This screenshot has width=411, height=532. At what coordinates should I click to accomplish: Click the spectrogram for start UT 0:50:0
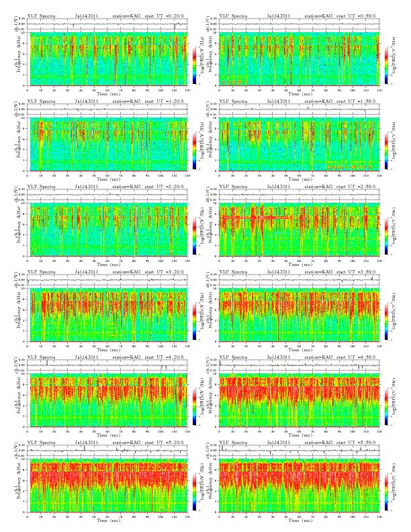tap(299, 59)
